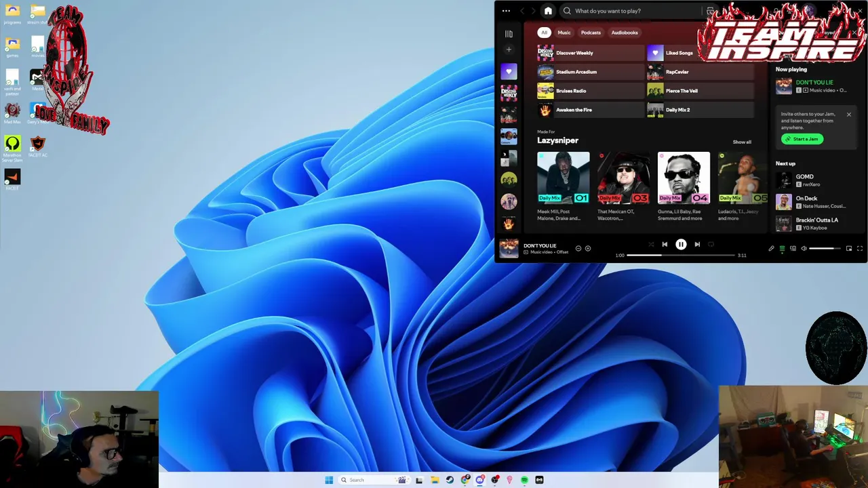Go back using Spotify's back arrow
The image size is (868, 488).
[522, 11]
